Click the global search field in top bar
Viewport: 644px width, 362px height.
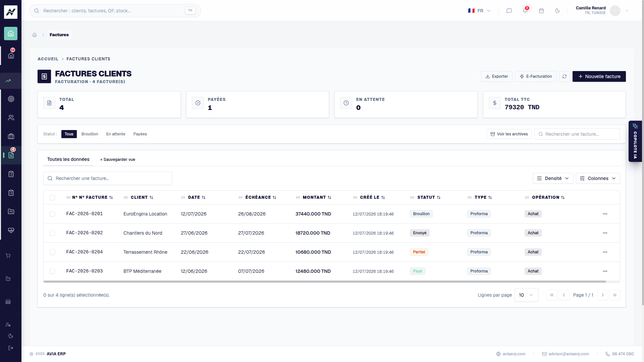pos(115,11)
